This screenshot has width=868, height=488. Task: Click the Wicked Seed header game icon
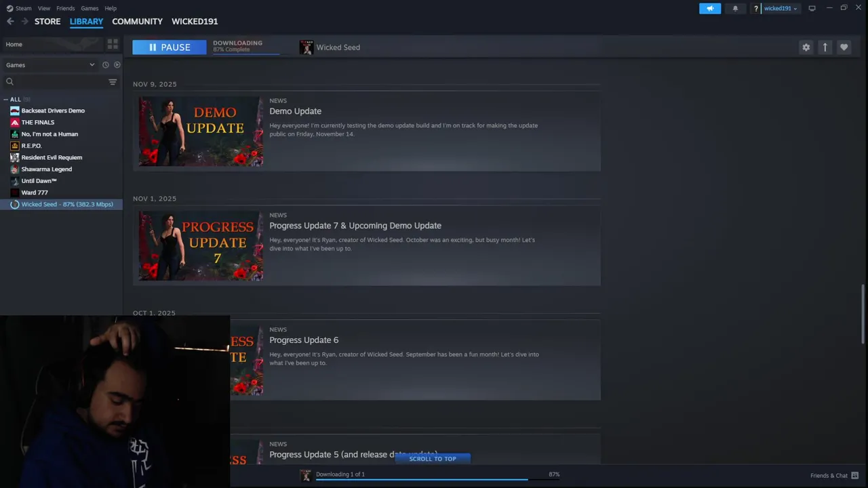(x=307, y=47)
